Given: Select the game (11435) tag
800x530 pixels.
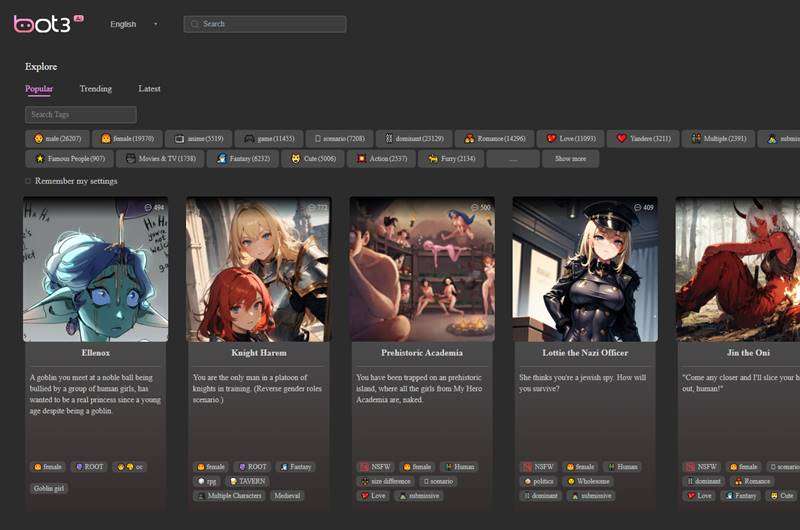Looking at the screenshot, I should (x=269, y=138).
